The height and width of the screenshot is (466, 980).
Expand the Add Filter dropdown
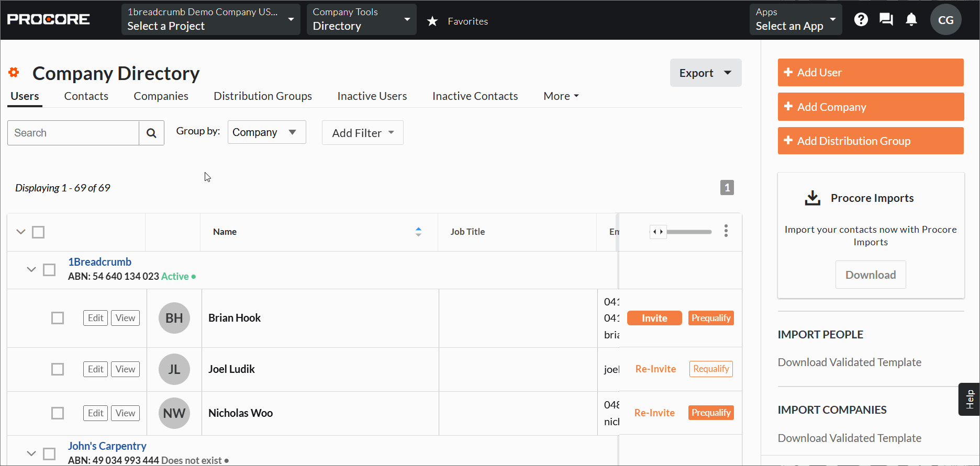coord(362,133)
